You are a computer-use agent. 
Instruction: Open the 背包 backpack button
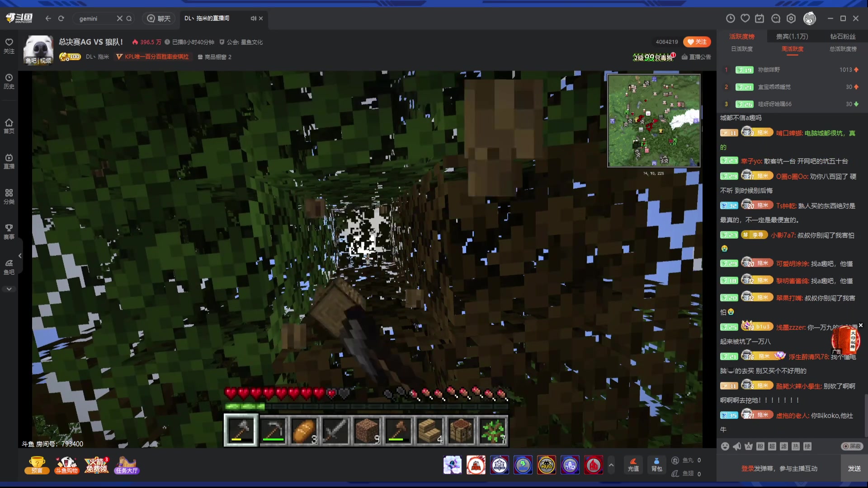click(x=657, y=465)
